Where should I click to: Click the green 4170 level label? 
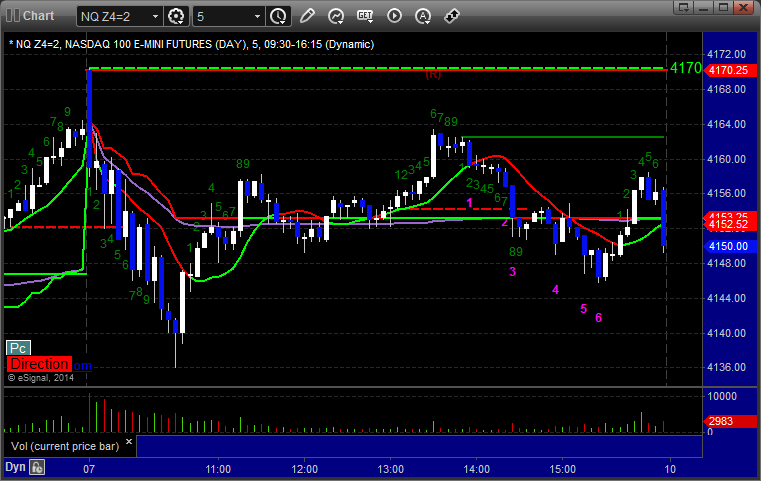tap(685, 68)
